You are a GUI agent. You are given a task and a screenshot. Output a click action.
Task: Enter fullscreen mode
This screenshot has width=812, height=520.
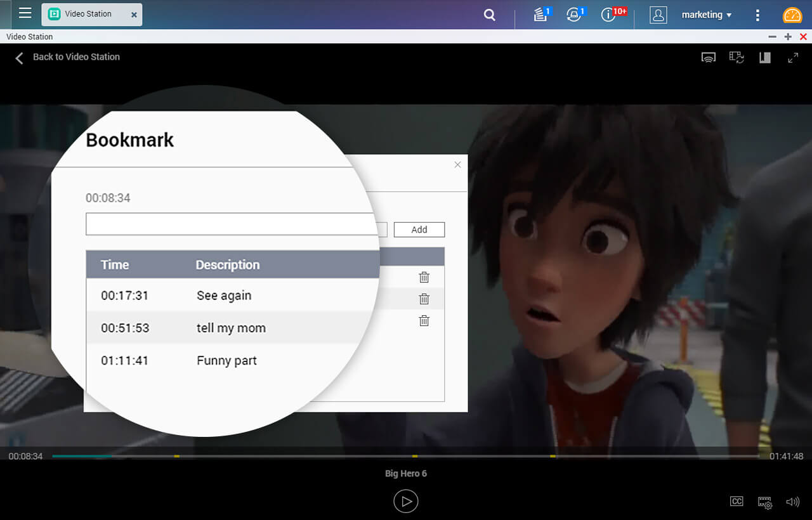(x=793, y=58)
